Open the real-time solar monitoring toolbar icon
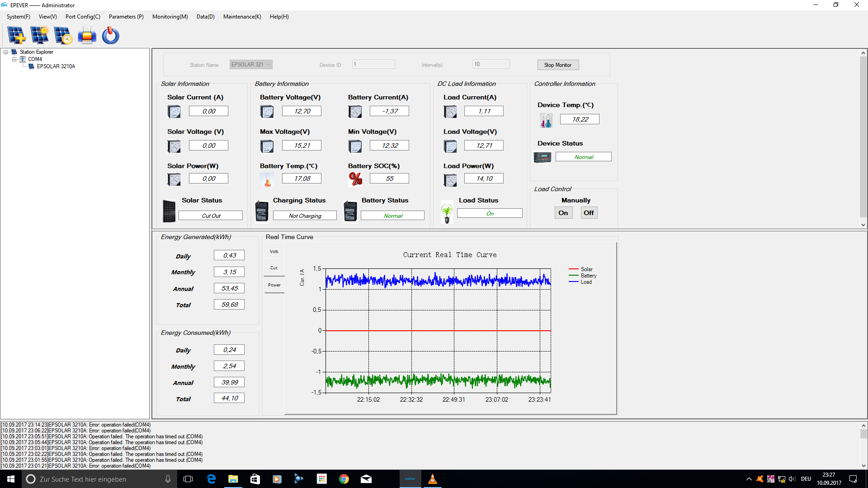 40,35
